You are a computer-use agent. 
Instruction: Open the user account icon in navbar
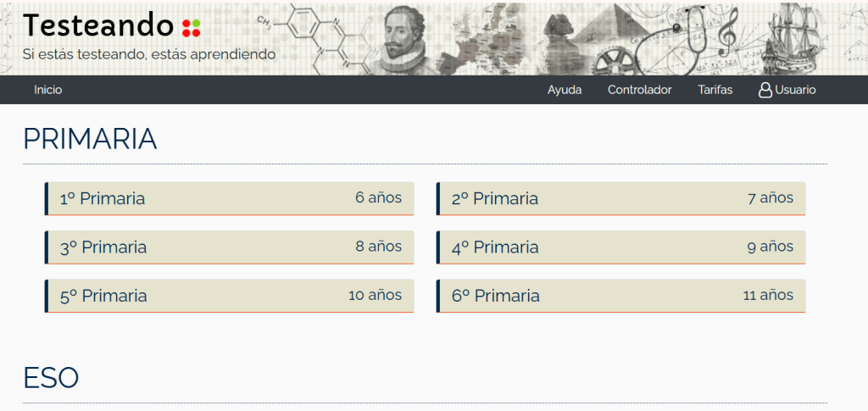point(765,90)
